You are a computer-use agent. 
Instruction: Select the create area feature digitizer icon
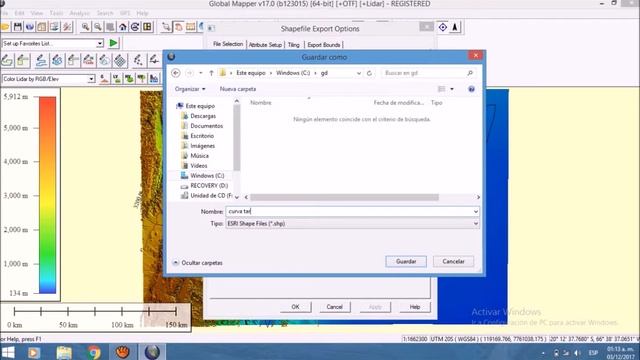click(7, 61)
